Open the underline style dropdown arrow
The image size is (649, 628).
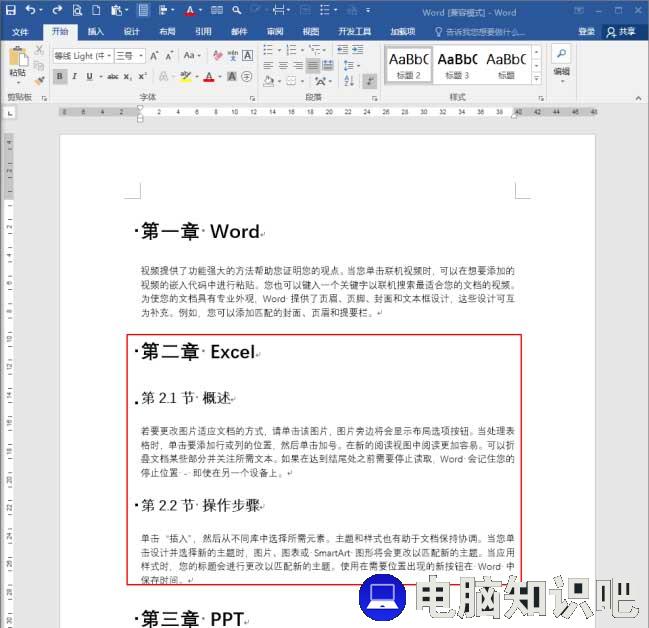click(x=101, y=77)
